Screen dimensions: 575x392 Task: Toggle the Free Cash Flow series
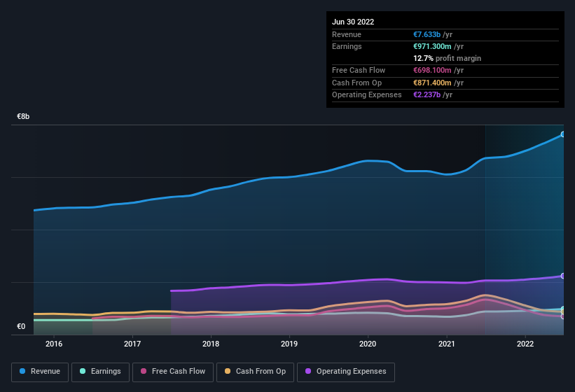click(173, 372)
